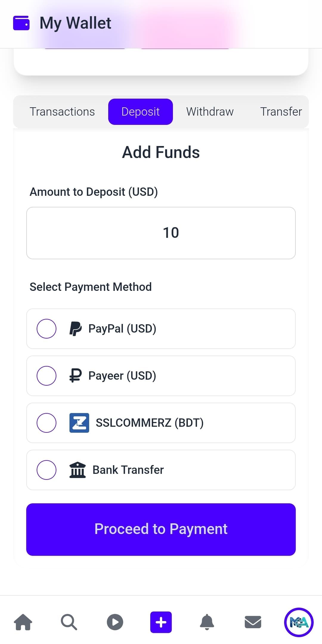Open notifications bell icon
Viewport: 322px width, 644px height.
click(x=207, y=622)
